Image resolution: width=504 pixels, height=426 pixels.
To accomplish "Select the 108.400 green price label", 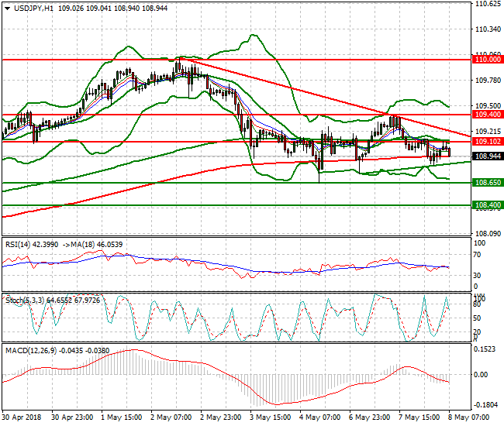I will (488, 205).
